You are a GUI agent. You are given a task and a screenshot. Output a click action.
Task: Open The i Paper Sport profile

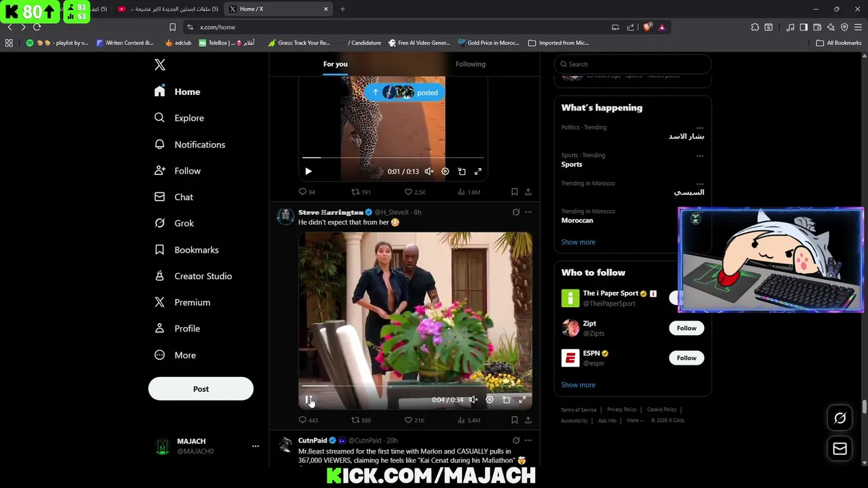610,293
